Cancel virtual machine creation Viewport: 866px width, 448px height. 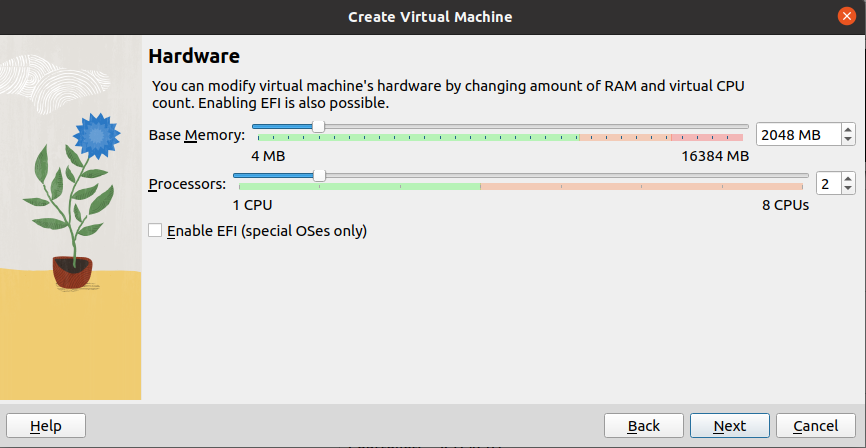point(815,426)
